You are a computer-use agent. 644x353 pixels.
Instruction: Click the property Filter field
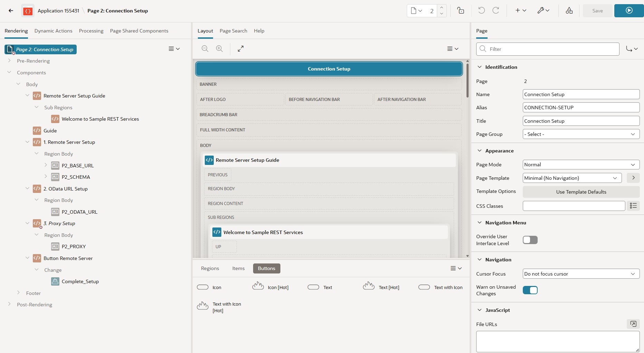[x=548, y=49]
